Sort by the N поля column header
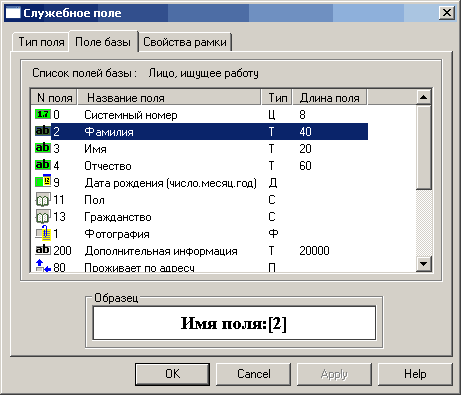 [x=54, y=98]
